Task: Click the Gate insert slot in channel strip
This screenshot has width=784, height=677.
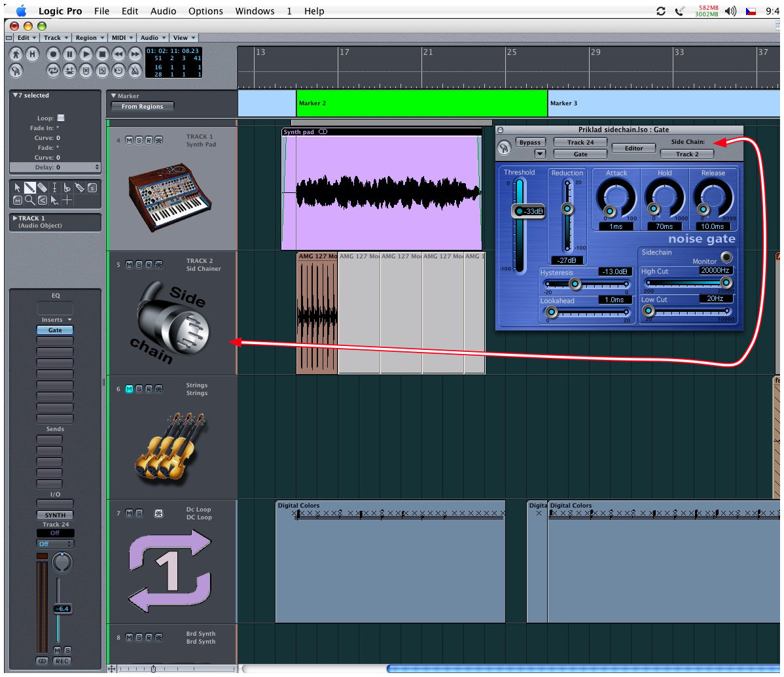Action: coord(55,330)
